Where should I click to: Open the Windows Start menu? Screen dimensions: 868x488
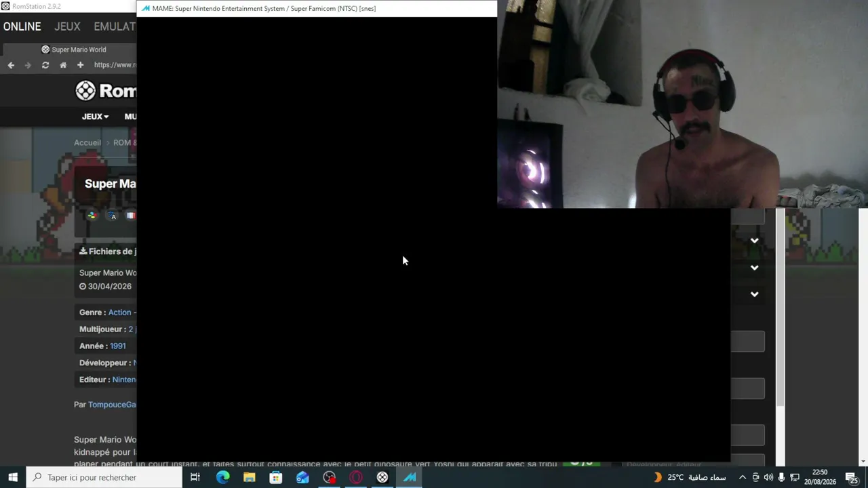click(13, 477)
